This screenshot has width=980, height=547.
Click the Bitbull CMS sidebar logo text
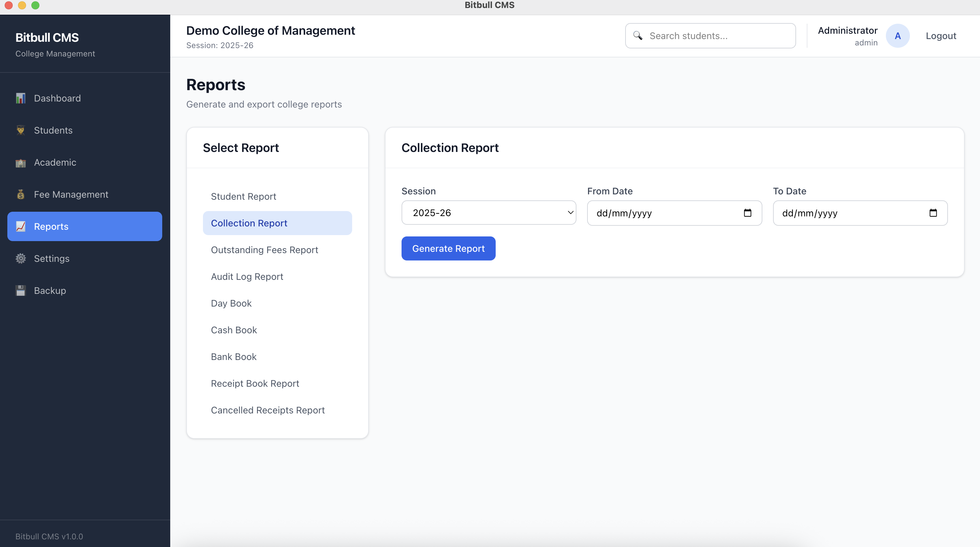[x=47, y=37]
